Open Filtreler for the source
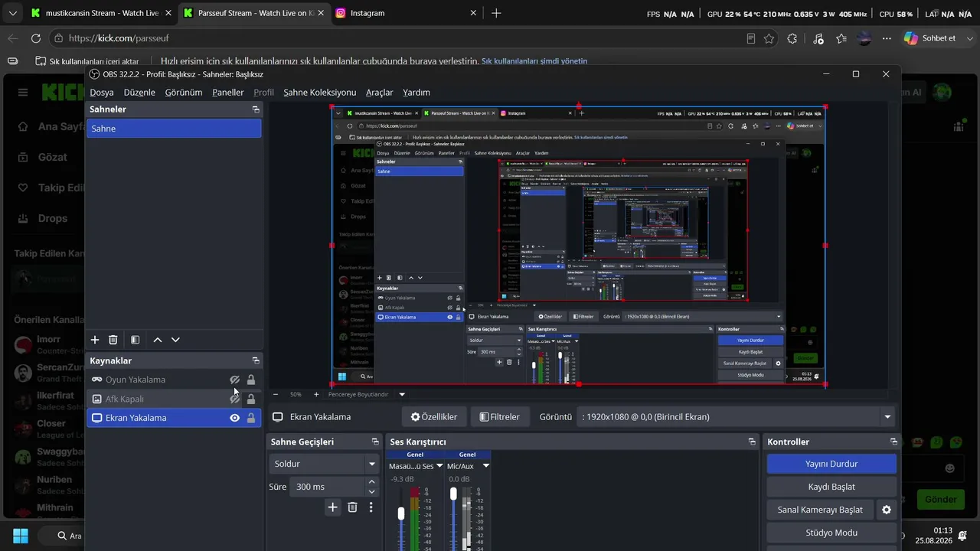980x551 pixels. point(500,417)
